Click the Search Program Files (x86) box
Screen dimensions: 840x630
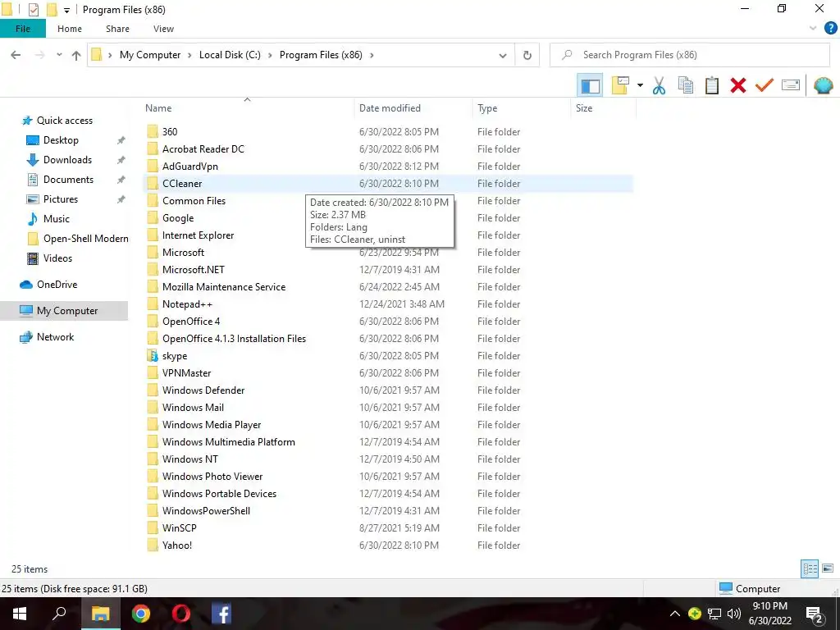[690, 55]
